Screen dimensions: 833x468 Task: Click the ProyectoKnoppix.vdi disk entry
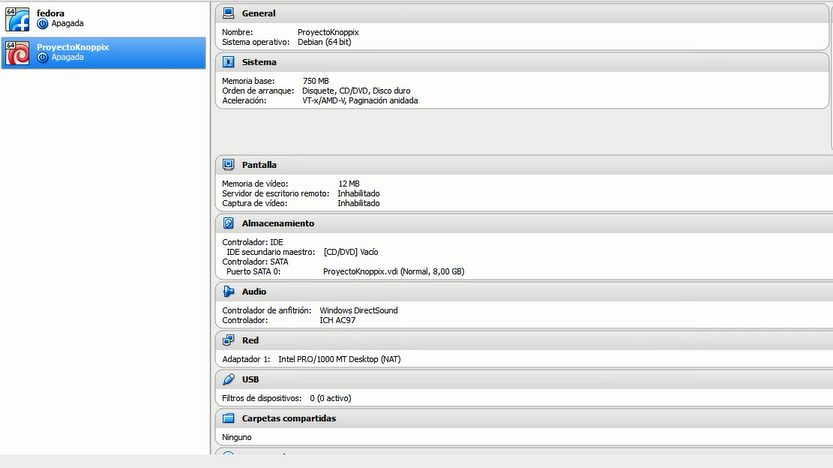coord(394,271)
